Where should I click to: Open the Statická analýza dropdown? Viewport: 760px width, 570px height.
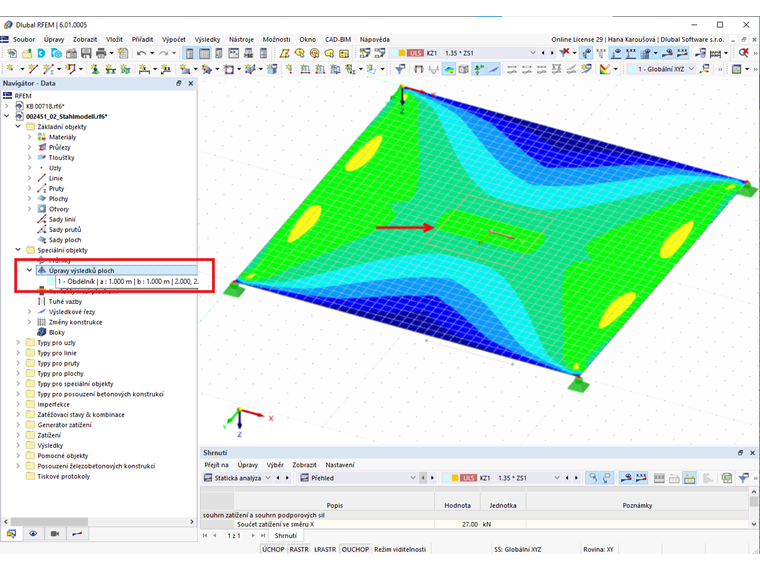268,478
